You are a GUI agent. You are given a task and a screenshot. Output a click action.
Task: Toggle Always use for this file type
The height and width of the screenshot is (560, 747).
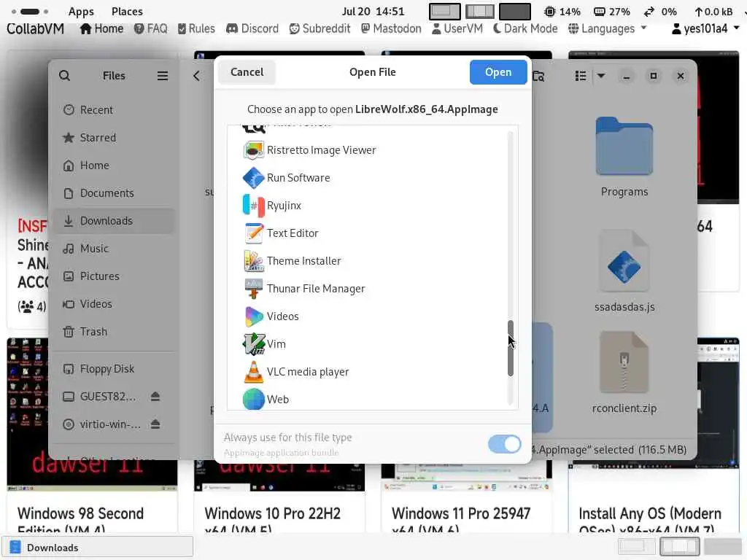[504, 444]
